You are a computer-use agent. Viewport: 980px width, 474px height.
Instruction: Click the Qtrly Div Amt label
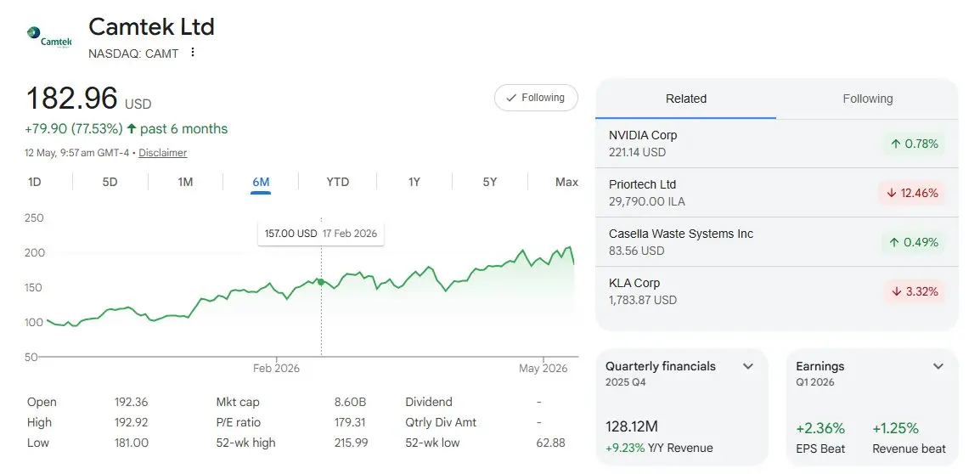441,423
